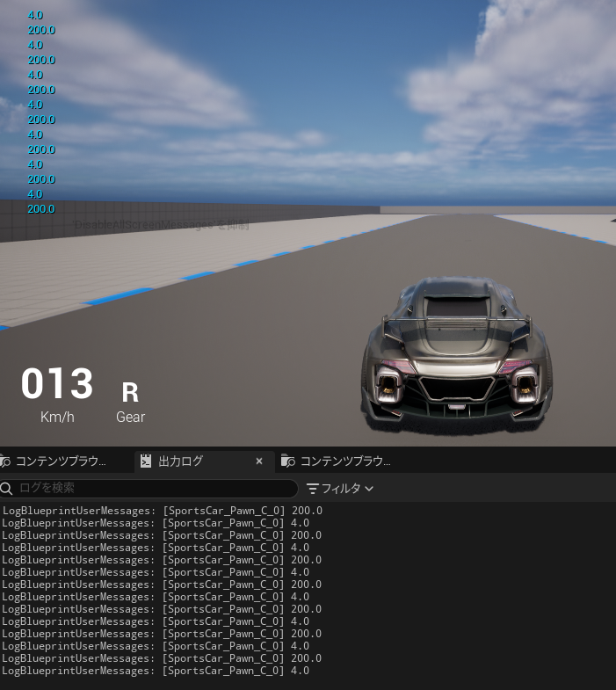Focus the ログを検索 search field

154,488
